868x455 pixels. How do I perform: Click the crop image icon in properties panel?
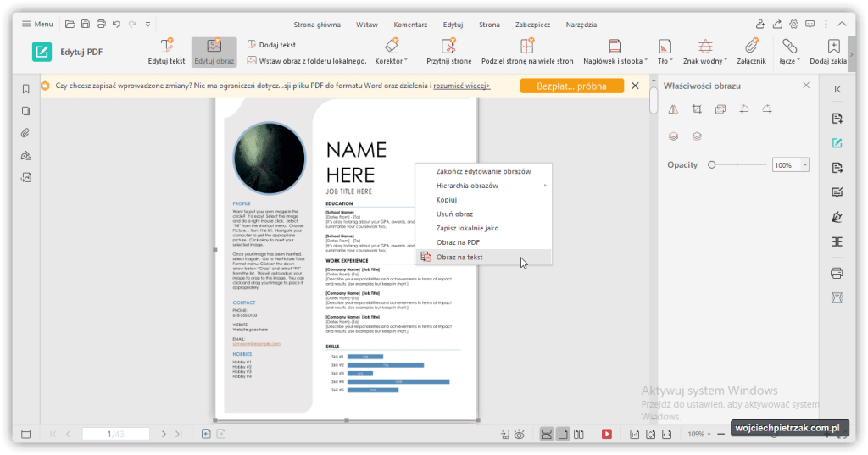pyautogui.click(x=697, y=109)
